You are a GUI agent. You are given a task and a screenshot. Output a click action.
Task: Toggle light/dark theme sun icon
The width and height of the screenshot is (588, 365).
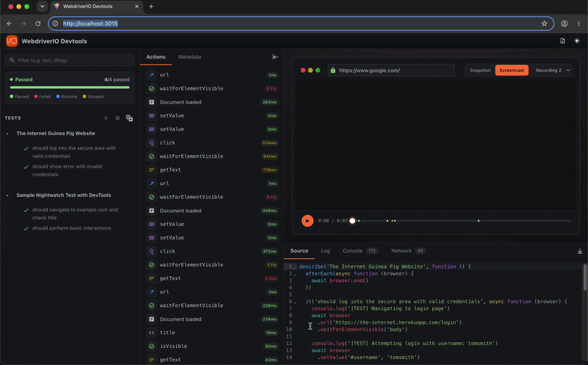coord(577,41)
